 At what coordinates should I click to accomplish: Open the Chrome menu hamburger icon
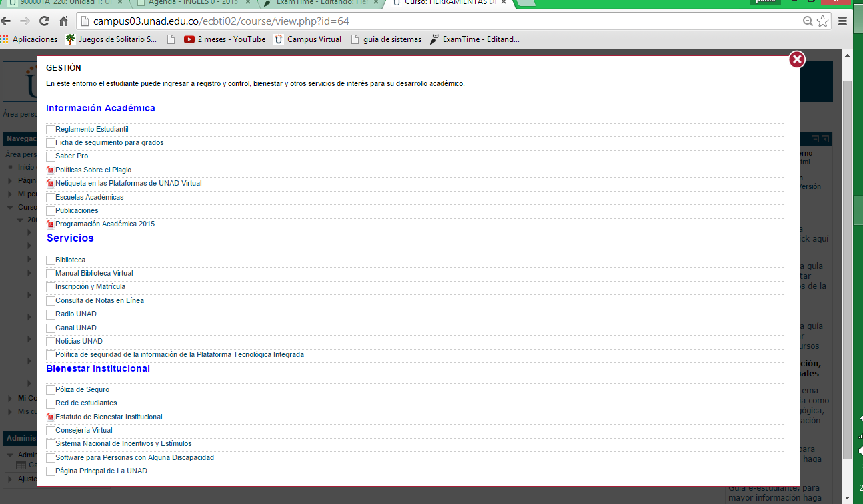(843, 21)
